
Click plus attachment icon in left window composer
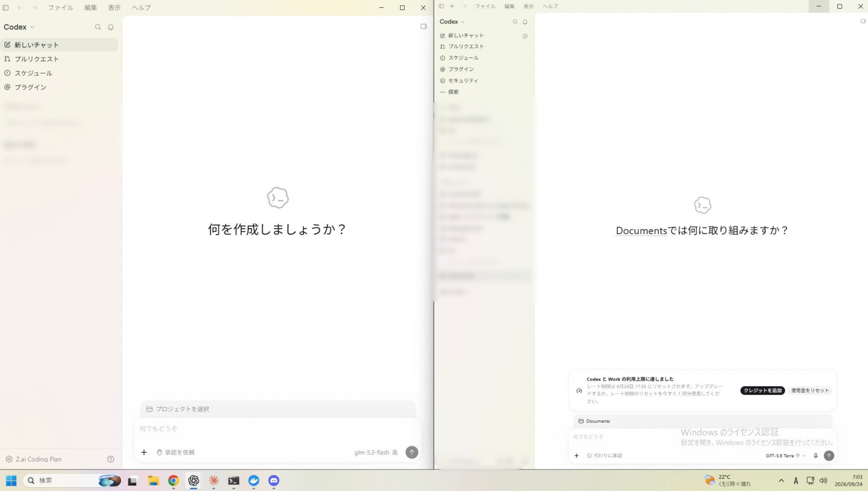[144, 452]
